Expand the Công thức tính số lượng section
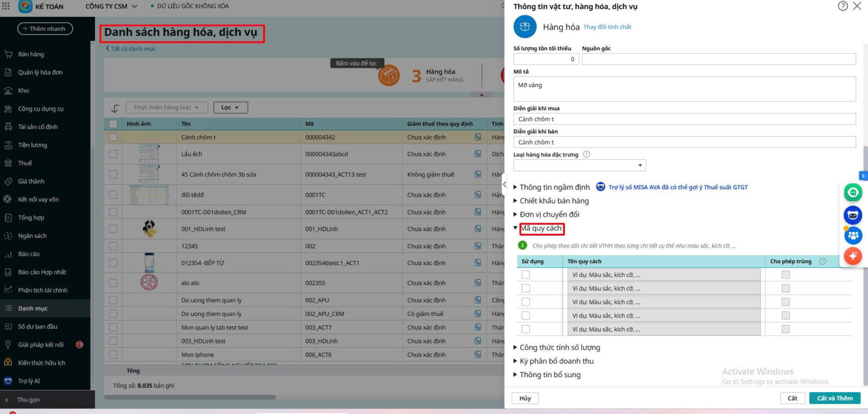The width and height of the screenshot is (868, 414). pos(559,347)
